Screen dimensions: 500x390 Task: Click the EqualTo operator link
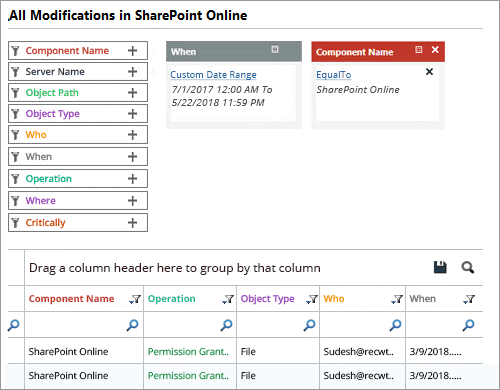334,75
